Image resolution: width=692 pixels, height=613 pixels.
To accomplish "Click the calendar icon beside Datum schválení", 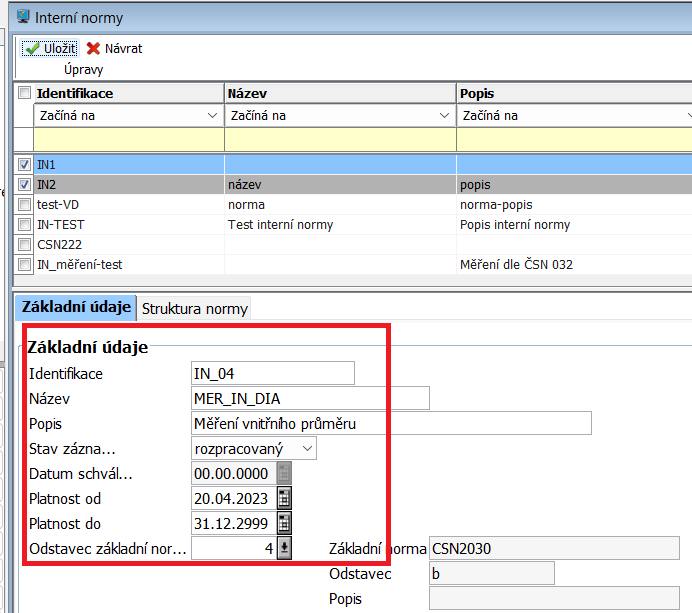I will click(x=284, y=473).
